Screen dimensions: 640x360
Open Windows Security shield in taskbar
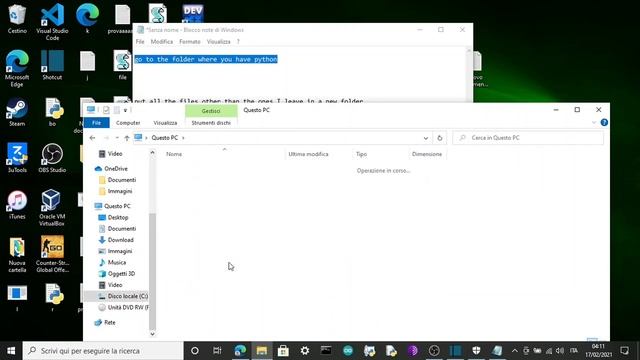point(476,351)
